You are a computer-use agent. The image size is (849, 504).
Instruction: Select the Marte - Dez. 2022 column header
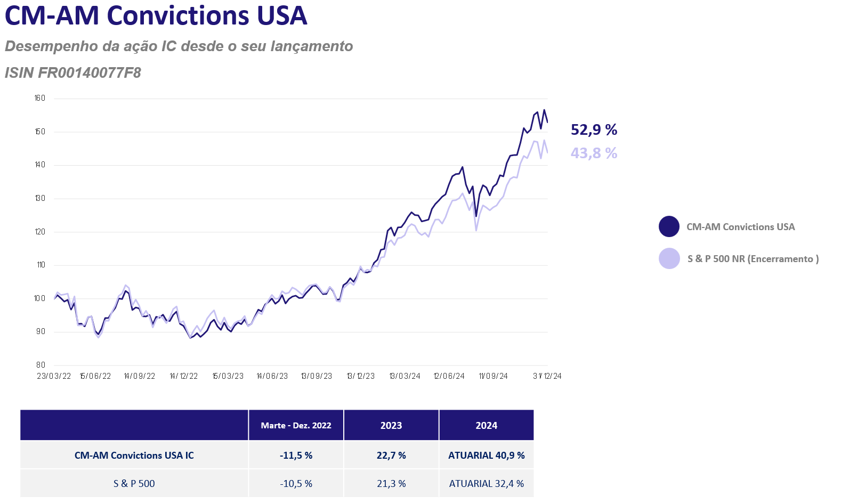click(296, 425)
